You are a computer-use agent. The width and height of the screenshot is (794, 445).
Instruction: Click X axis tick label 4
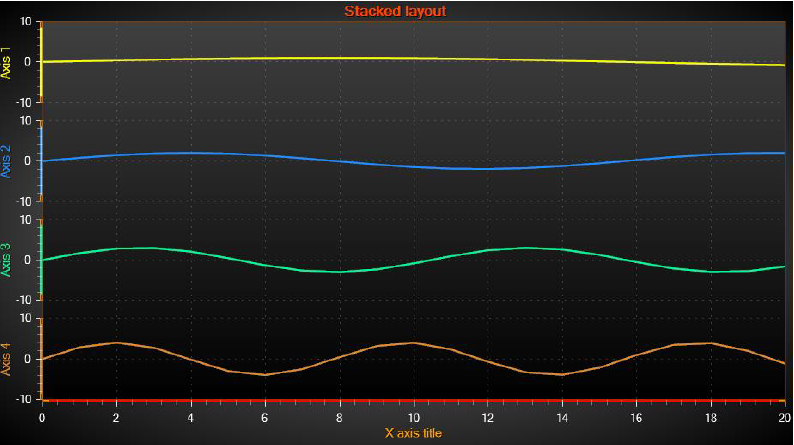click(x=190, y=418)
